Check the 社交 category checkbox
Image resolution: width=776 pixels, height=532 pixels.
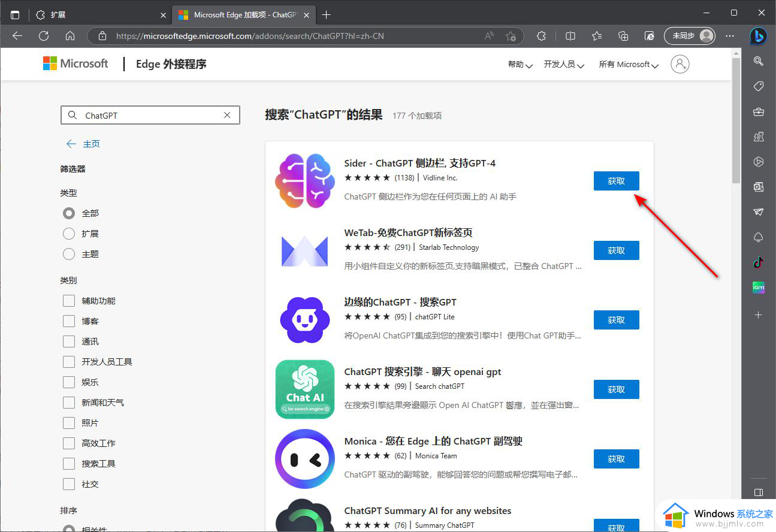[69, 484]
